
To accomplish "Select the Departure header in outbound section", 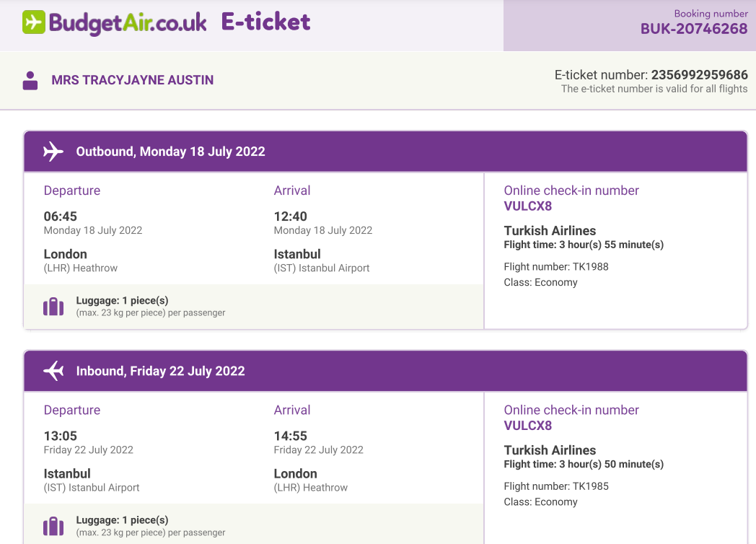I will click(x=72, y=190).
